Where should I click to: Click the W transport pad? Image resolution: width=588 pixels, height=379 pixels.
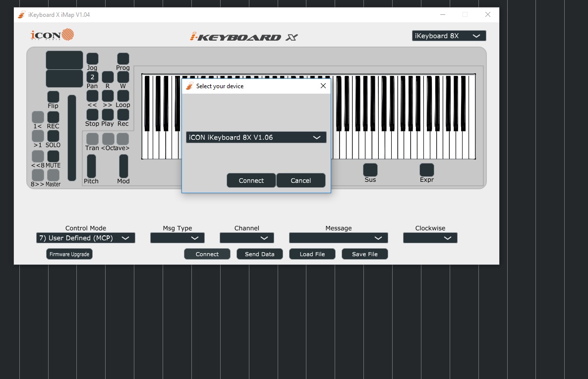point(123,77)
